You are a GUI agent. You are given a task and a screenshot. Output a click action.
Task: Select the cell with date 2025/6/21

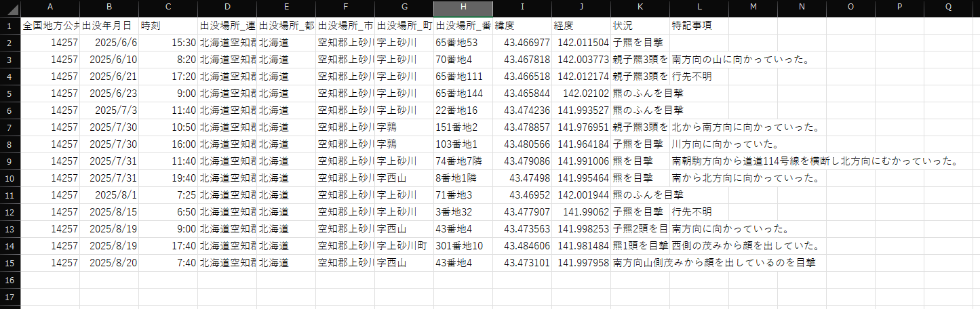pos(109,77)
